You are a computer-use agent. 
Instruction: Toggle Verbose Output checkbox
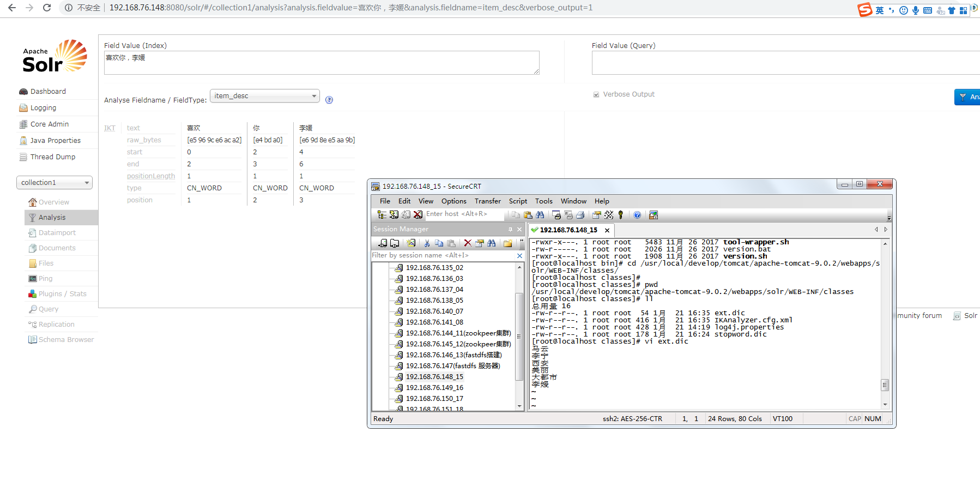[596, 94]
